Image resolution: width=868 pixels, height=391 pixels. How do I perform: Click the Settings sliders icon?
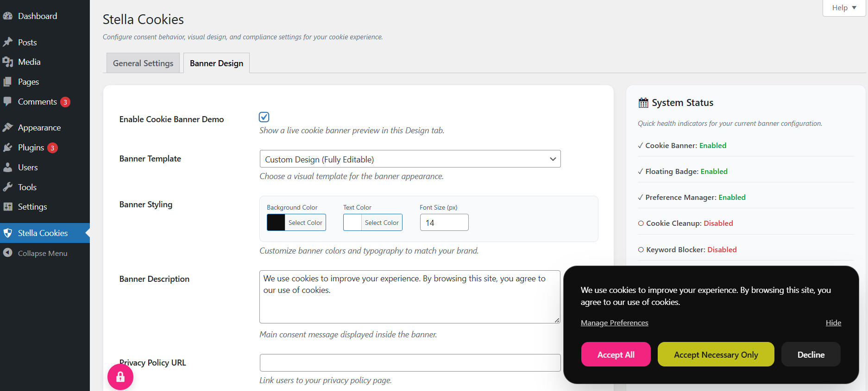coord(7,207)
